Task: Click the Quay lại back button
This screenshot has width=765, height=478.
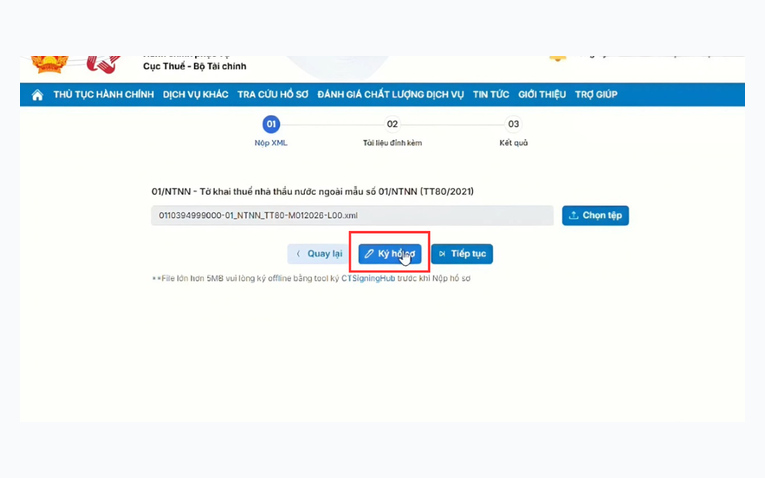Action: pos(319,254)
